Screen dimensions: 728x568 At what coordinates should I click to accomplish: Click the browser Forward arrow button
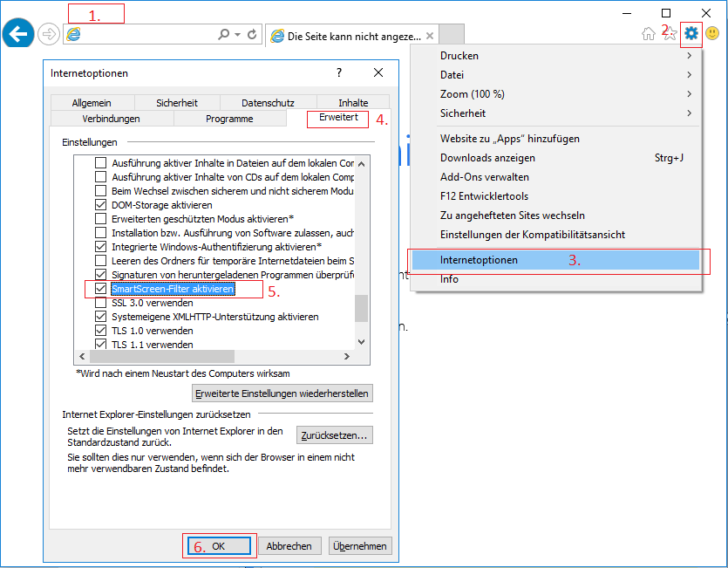coord(48,34)
